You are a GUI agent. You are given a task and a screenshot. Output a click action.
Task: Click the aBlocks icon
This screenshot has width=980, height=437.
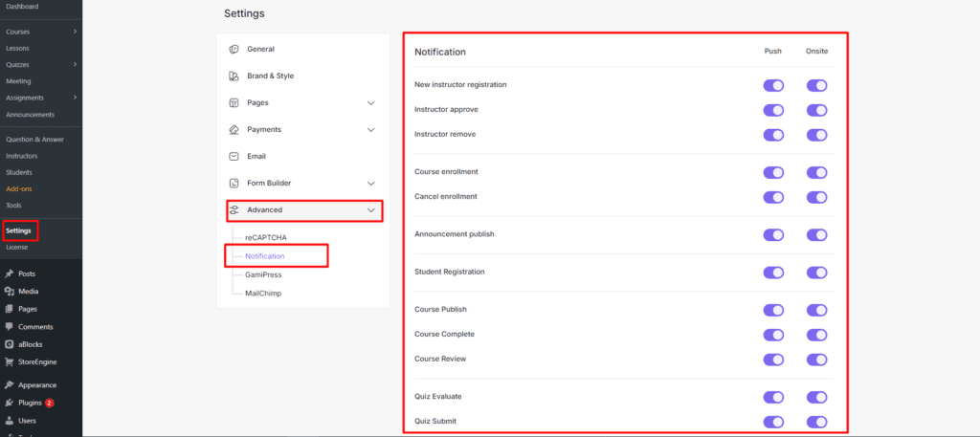(x=10, y=344)
